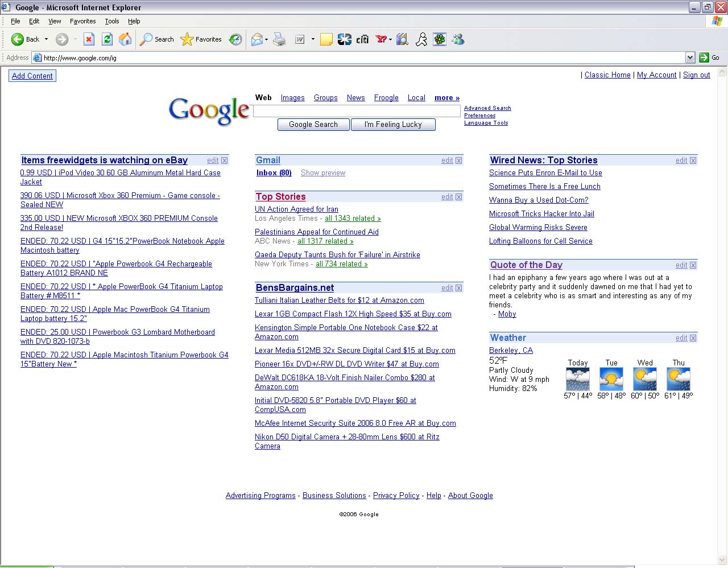Open the Back button history dropdown arrow
The height and width of the screenshot is (568, 728).
point(47,39)
